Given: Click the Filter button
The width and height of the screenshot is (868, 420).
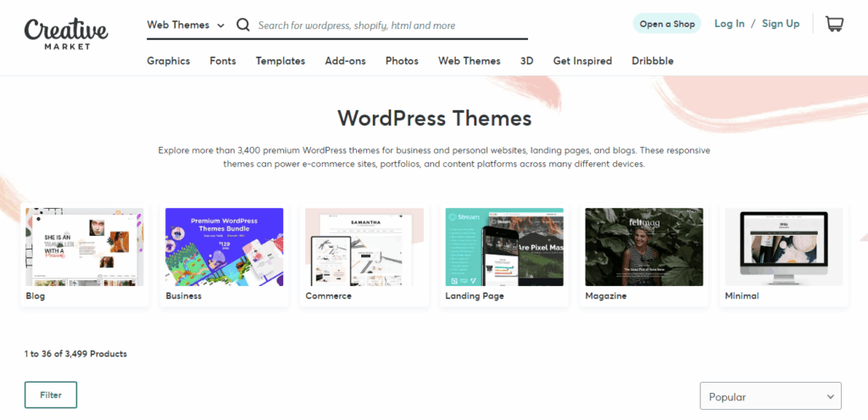Looking at the screenshot, I should click(x=51, y=395).
